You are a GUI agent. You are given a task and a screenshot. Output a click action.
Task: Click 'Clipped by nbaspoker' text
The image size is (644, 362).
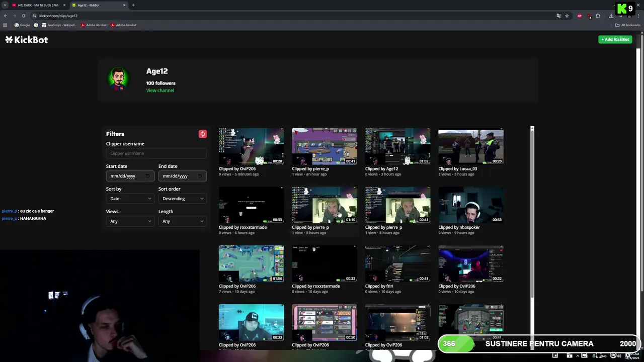(x=459, y=227)
